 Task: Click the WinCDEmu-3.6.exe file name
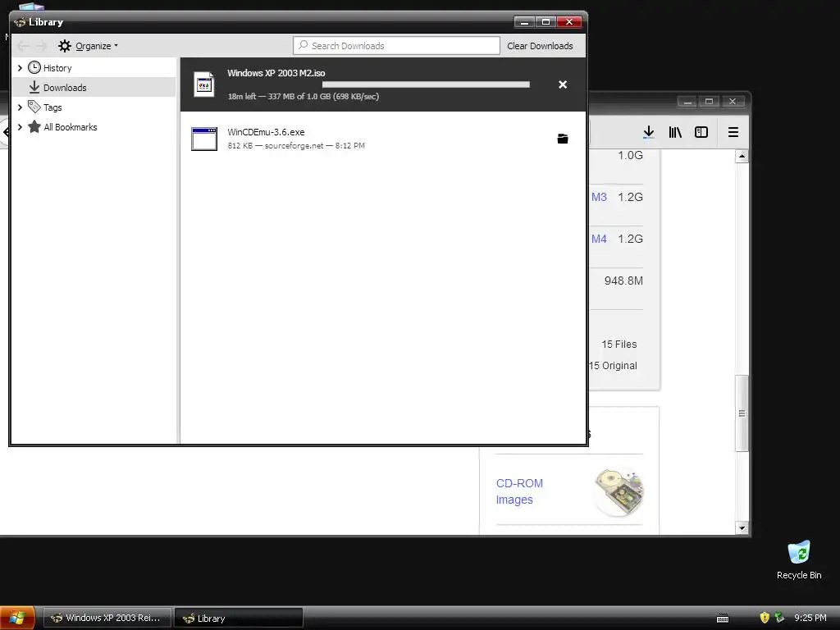tap(266, 132)
